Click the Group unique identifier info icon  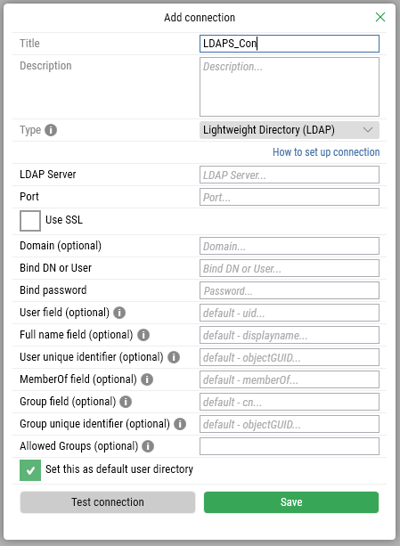click(x=180, y=424)
